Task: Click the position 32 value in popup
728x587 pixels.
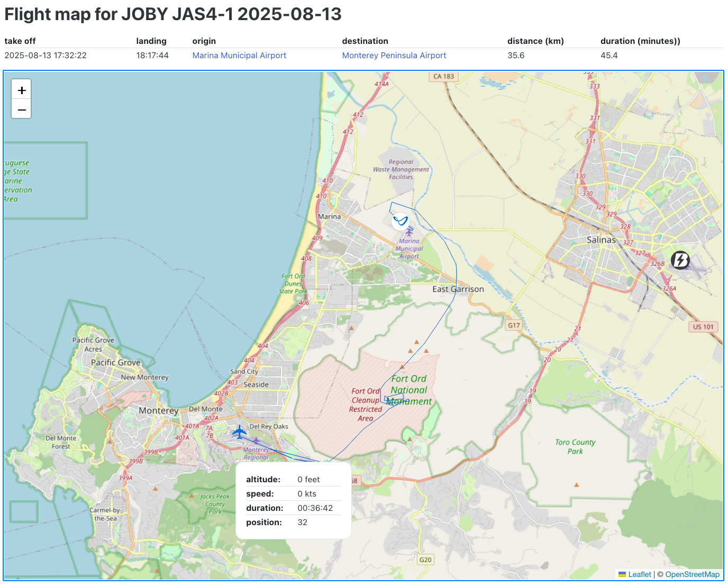Action: click(302, 522)
